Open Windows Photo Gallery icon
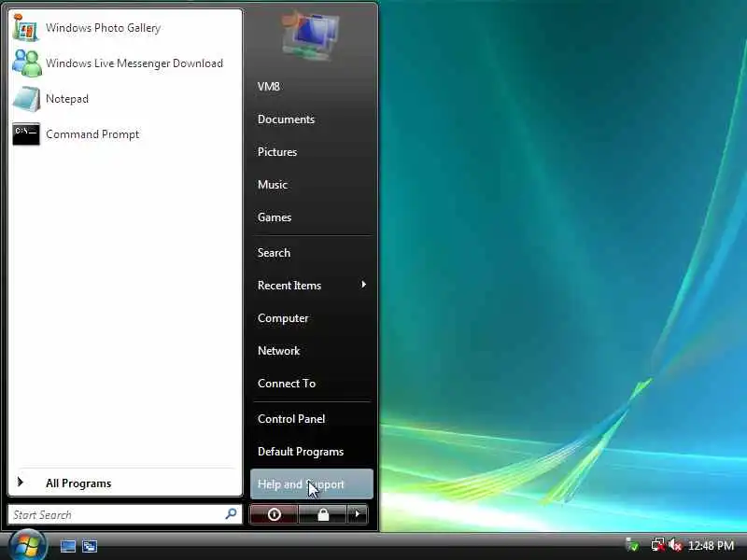 click(26, 28)
